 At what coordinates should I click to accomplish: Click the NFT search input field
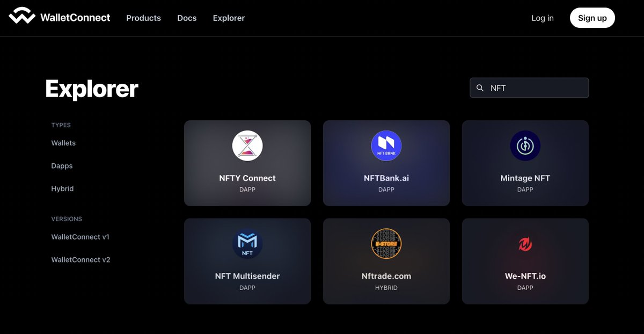pos(529,88)
